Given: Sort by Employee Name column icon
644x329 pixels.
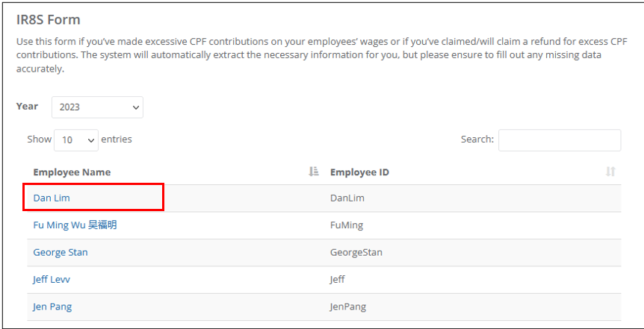Looking at the screenshot, I should coord(314,172).
